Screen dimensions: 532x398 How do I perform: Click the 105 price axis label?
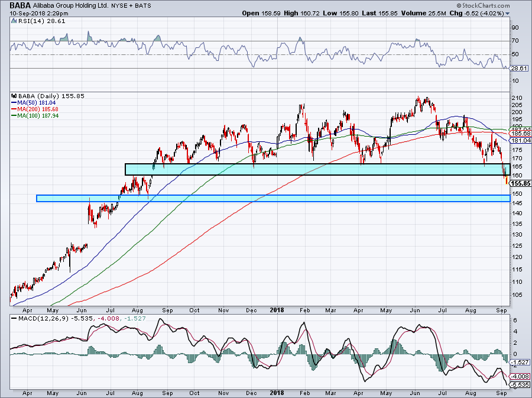(518, 295)
